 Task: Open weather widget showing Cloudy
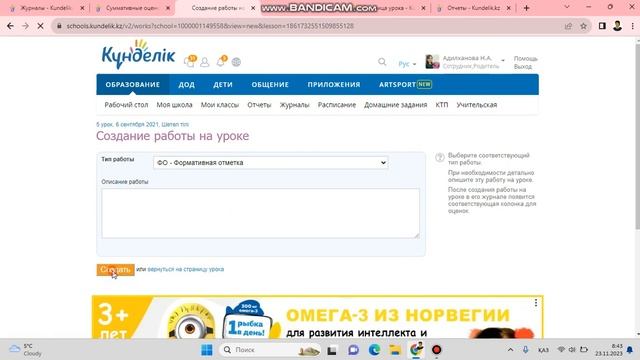tap(26, 350)
